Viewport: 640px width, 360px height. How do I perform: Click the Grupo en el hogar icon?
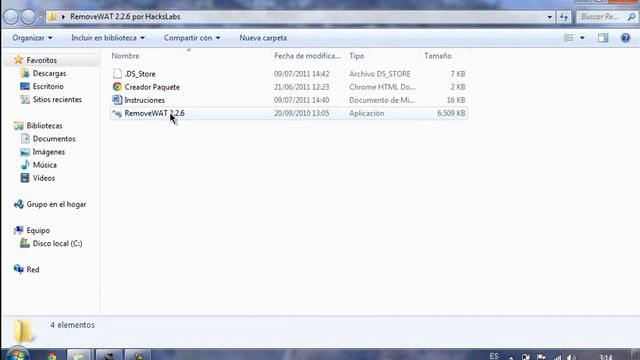coord(18,204)
